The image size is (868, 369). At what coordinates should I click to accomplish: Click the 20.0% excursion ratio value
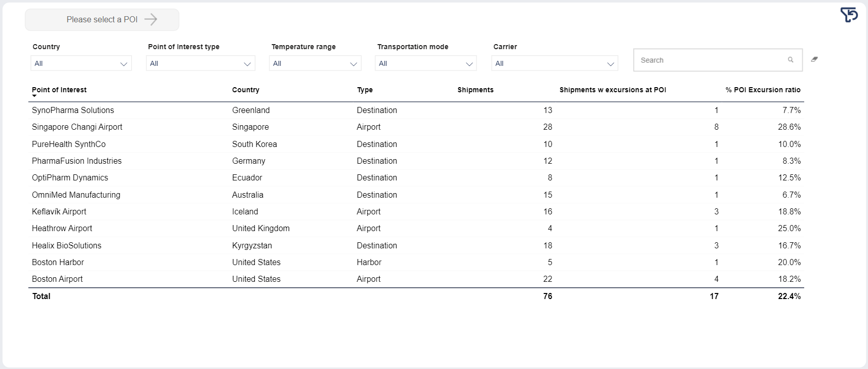tap(790, 262)
